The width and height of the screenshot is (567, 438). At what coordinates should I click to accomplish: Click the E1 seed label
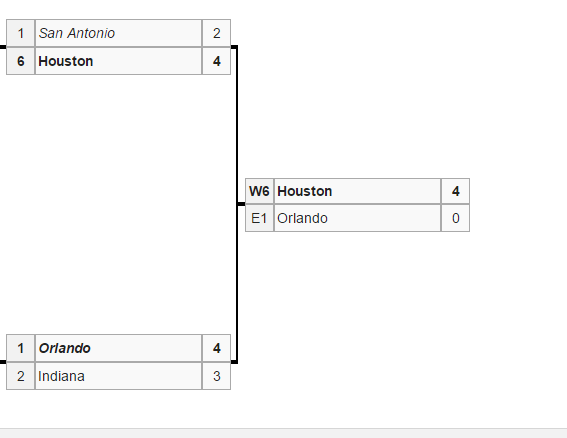pos(259,218)
